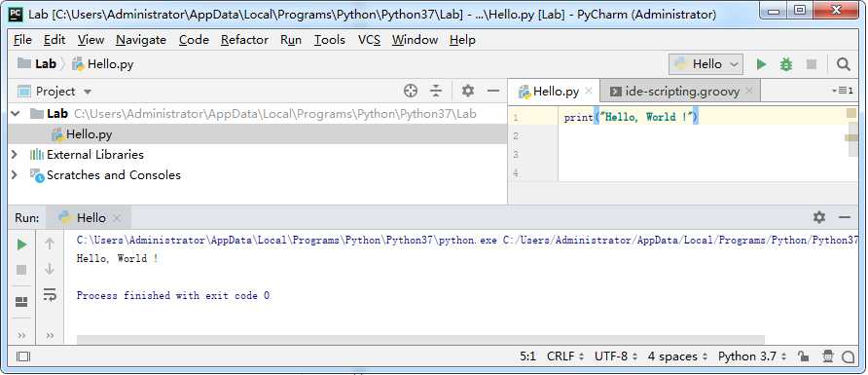The image size is (868, 375).
Task: Rerun Hello using the Run panel play icon
Action: tap(21, 244)
